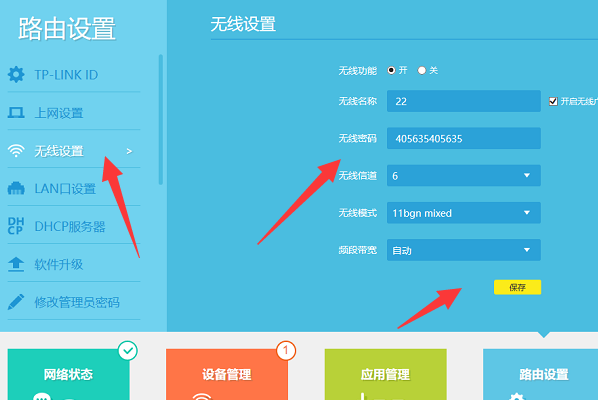Click the sidebar vertical scrollbar
The width and height of the screenshot is (598, 400).
[161, 120]
